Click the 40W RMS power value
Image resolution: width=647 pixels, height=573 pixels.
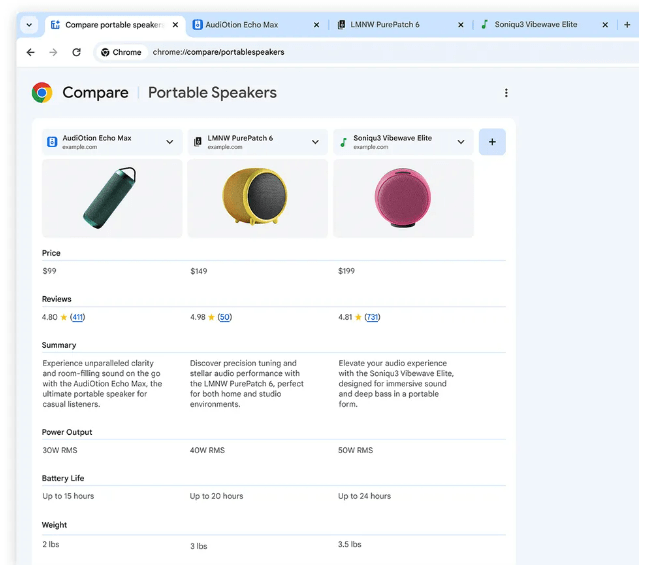point(207,450)
